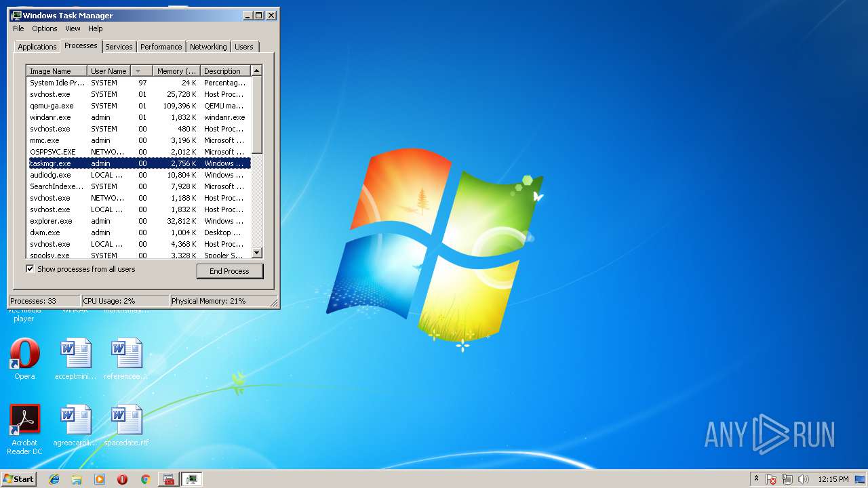Screen dimensions: 868x488
Task: Select the taskmgr.exe process row
Action: [138, 163]
